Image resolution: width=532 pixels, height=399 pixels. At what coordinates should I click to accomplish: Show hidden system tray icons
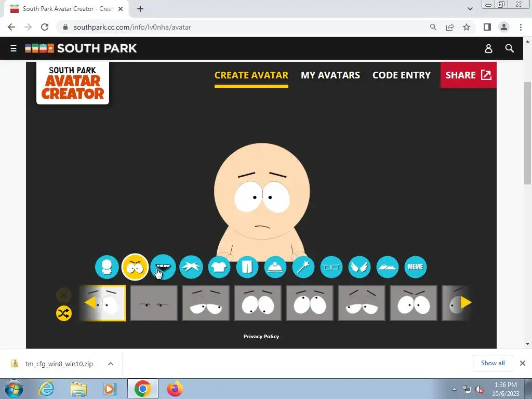454,389
